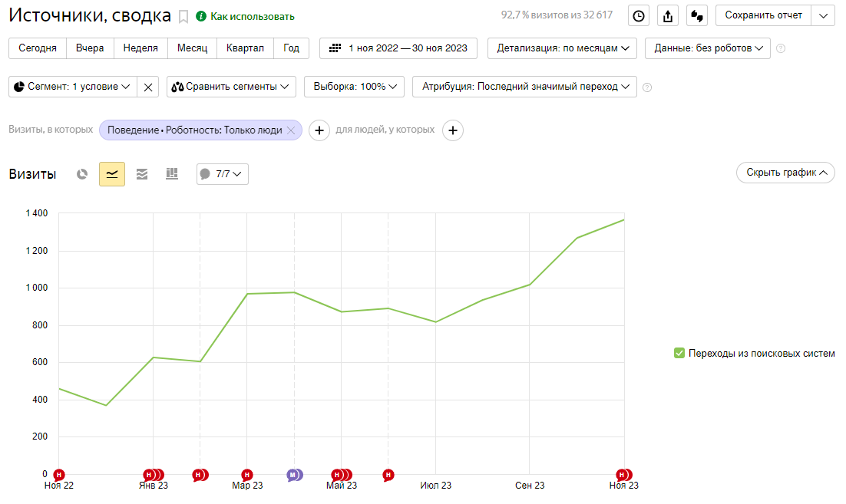Click the bookmark icon next to report title

183,16
